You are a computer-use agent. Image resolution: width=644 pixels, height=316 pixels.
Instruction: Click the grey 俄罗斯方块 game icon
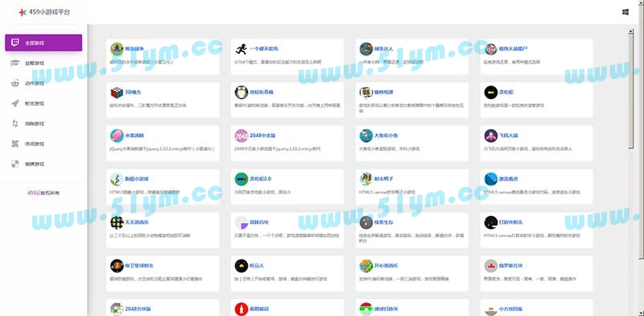(x=491, y=266)
